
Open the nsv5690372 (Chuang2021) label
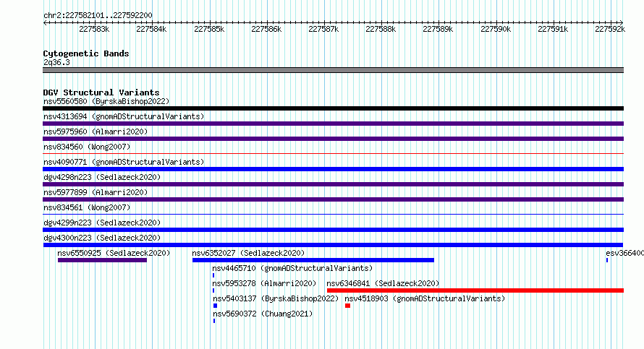tap(263, 314)
